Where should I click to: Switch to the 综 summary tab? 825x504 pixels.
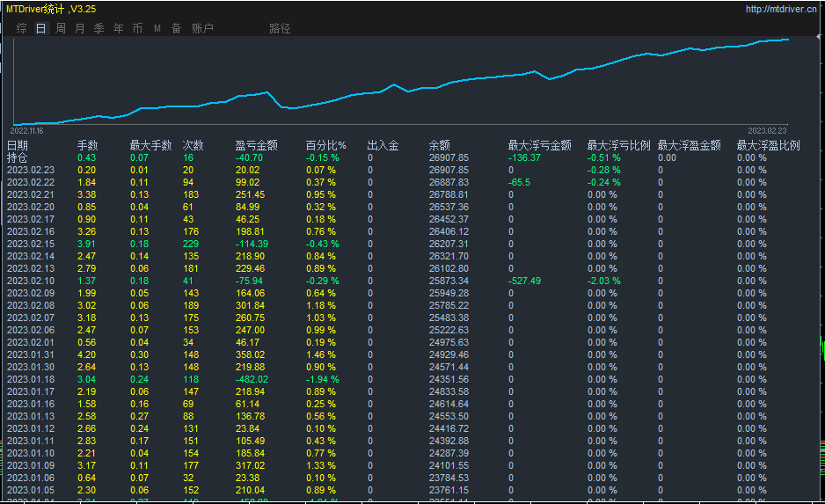(22, 28)
